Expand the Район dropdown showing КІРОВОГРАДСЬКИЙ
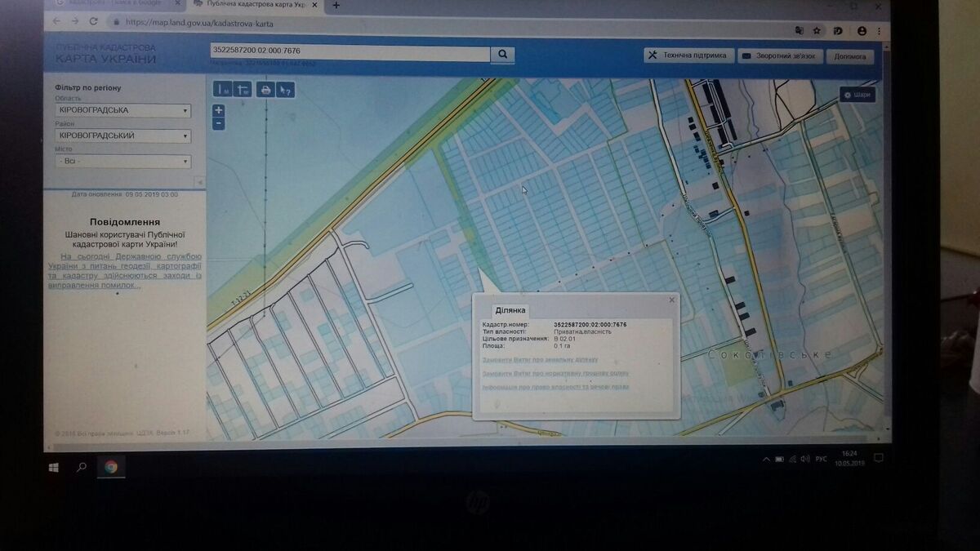Viewport: 980px width, 551px height. coord(122,136)
